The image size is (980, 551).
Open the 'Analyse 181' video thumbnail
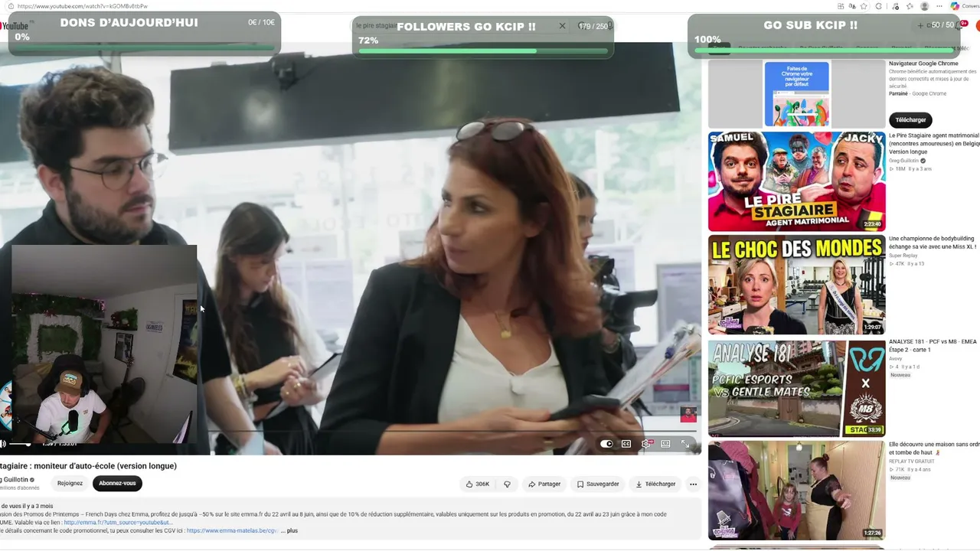[796, 388]
